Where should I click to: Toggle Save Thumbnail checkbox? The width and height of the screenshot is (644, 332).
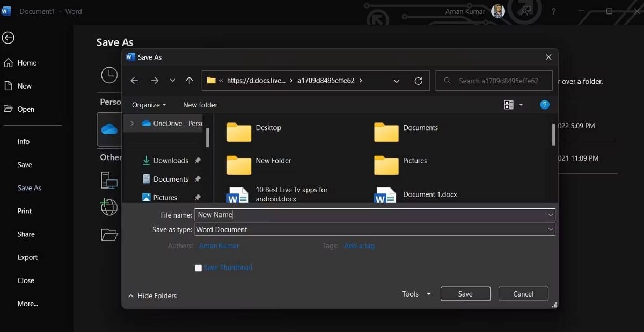click(199, 268)
